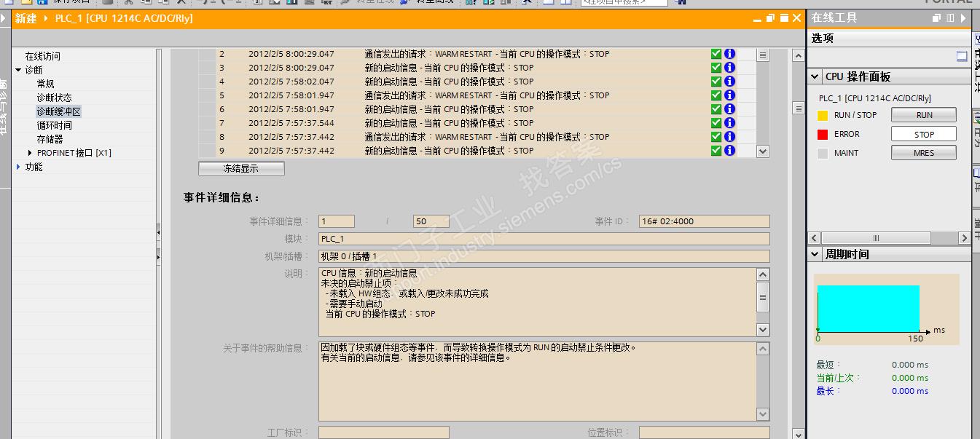The width and height of the screenshot is (980, 439).
Task: Click event table scroll-down arrow
Action: [763, 151]
